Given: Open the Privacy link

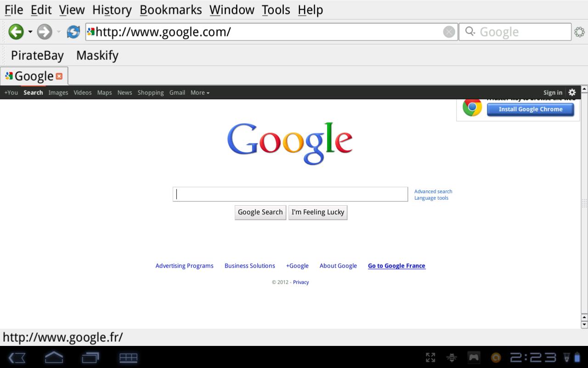Looking at the screenshot, I should tap(301, 282).
